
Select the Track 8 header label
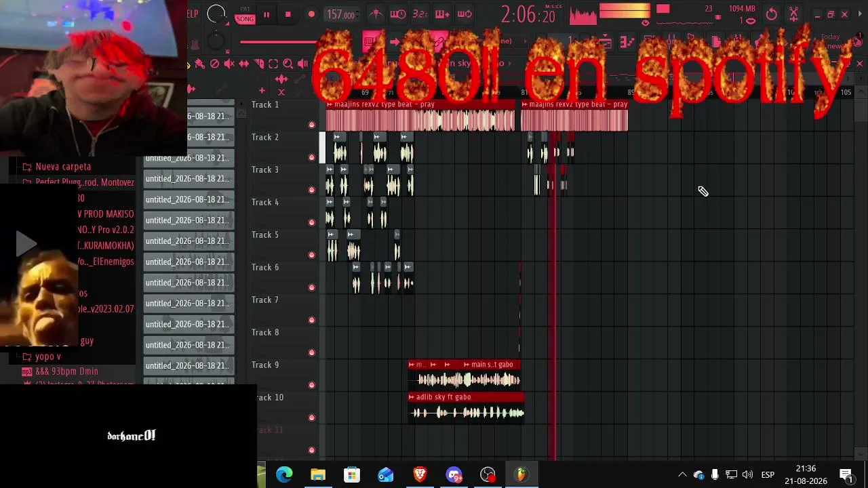265,332
